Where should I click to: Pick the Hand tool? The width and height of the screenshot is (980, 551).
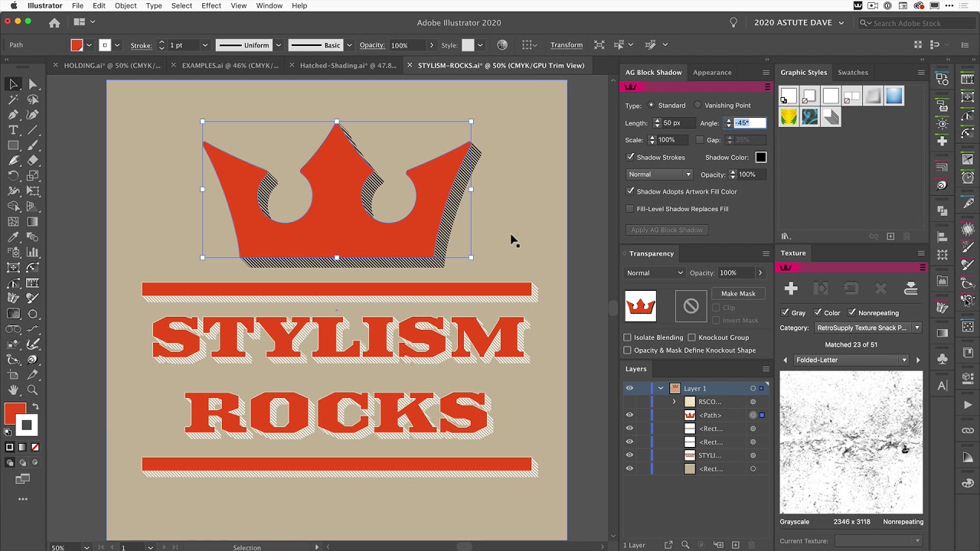pos(14,390)
